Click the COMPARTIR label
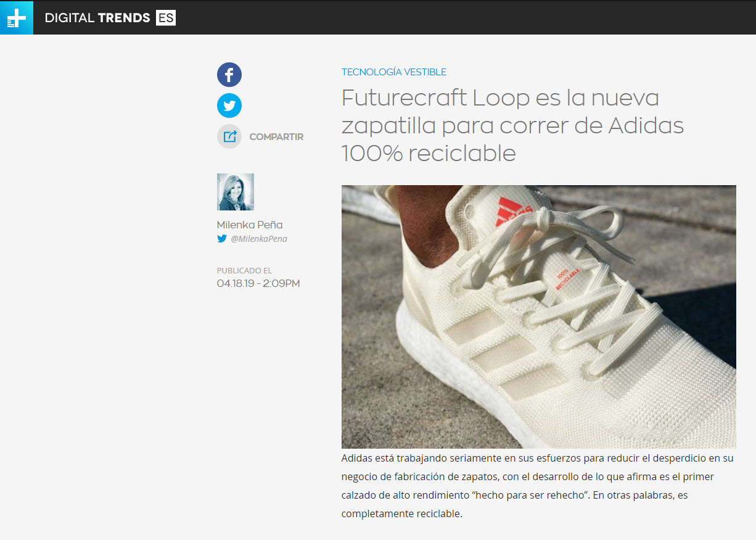This screenshot has width=756, height=540. click(x=276, y=137)
